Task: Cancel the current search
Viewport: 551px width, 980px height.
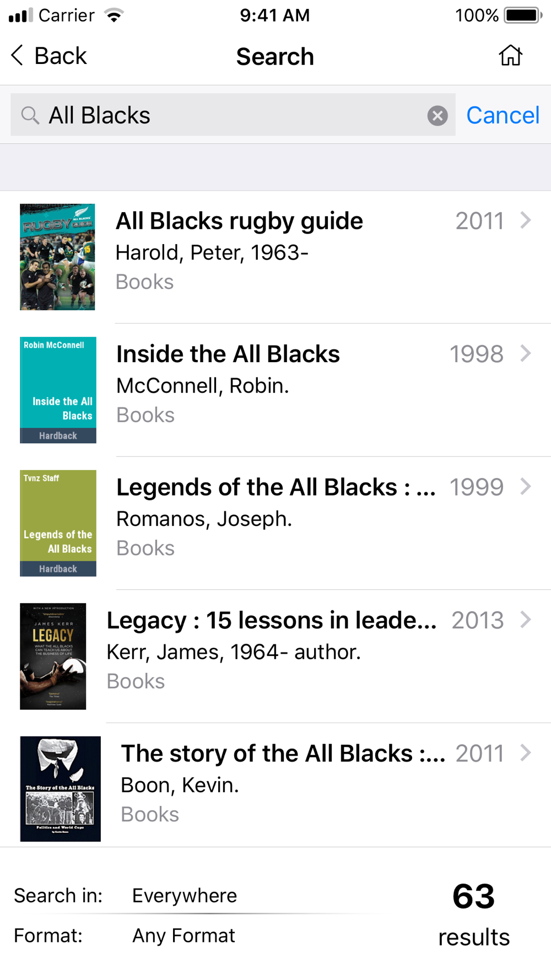Action: pyautogui.click(x=503, y=115)
